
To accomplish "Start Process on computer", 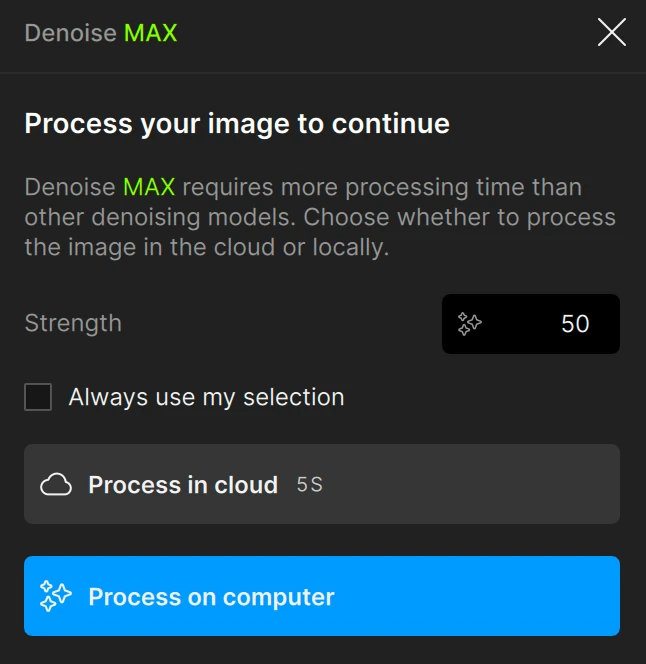I will tap(321, 596).
